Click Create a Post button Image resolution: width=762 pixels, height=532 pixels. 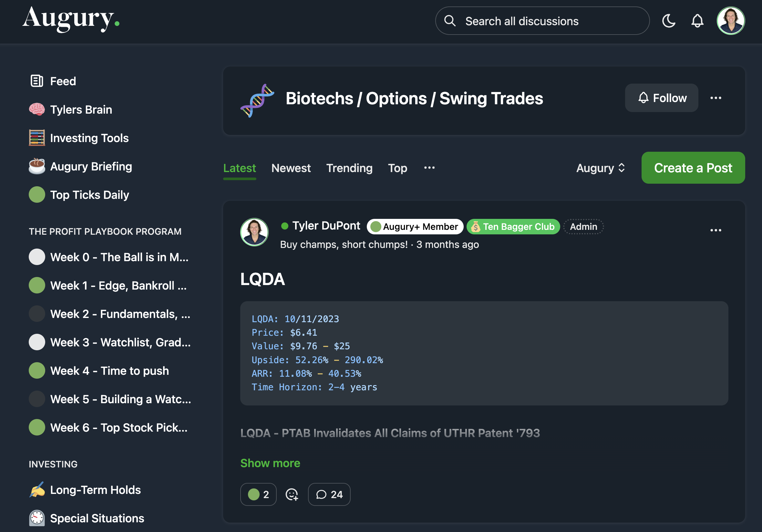(x=693, y=168)
